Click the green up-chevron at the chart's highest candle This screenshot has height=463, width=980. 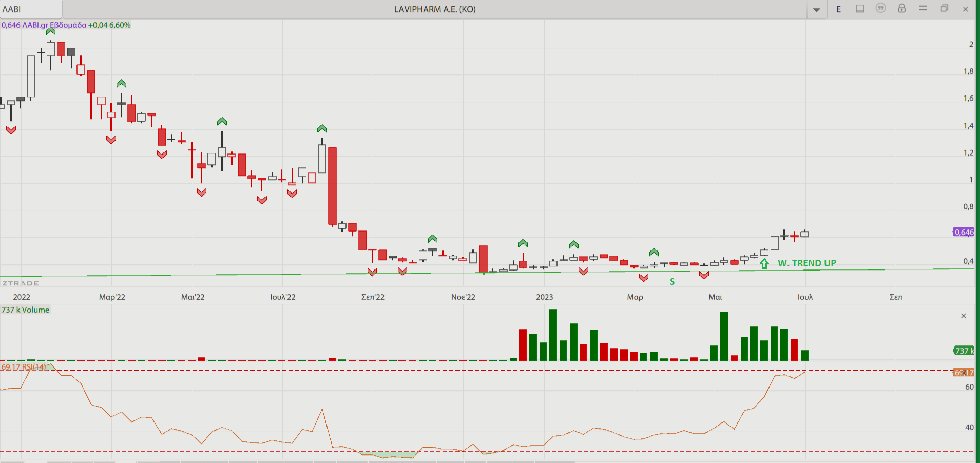pos(51,31)
